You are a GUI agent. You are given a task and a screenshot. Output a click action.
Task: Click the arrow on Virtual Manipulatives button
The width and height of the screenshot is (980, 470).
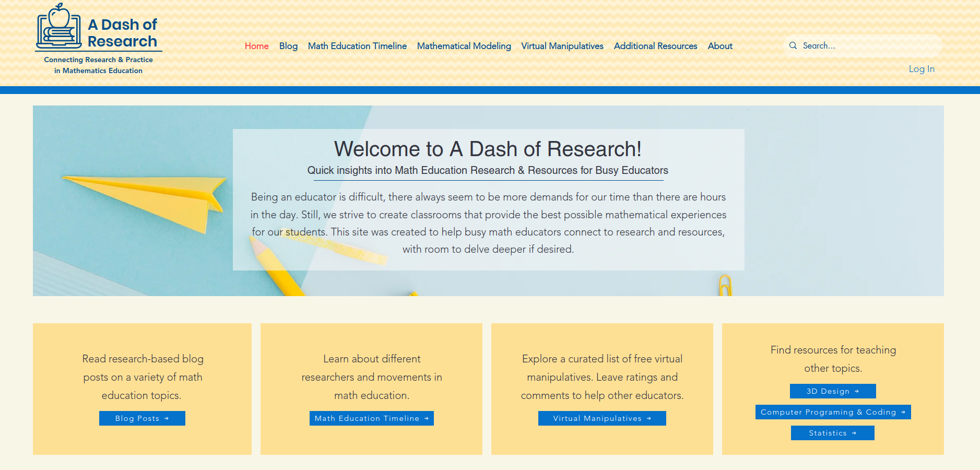[x=649, y=418]
